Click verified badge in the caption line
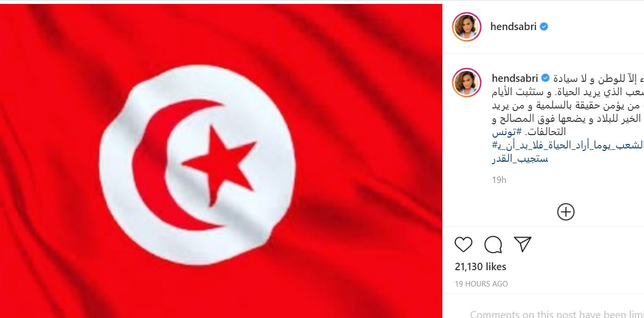The height and width of the screenshot is (318, 644). point(546,78)
